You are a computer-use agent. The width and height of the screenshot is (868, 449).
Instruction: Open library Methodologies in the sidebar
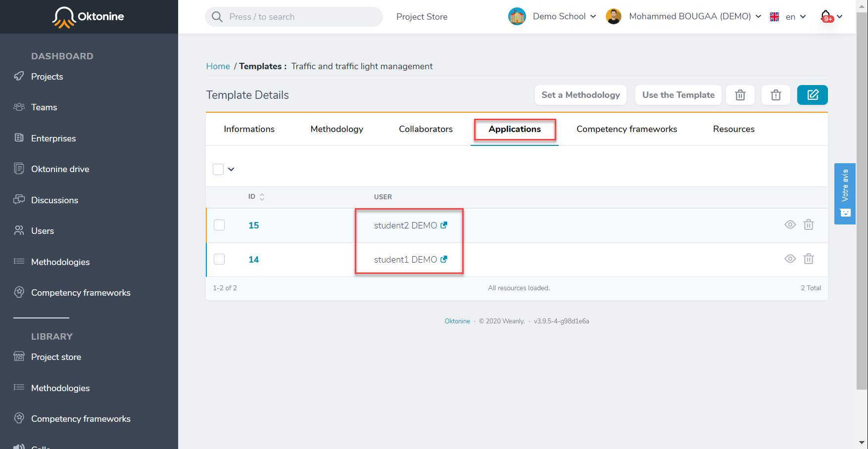[x=60, y=388]
